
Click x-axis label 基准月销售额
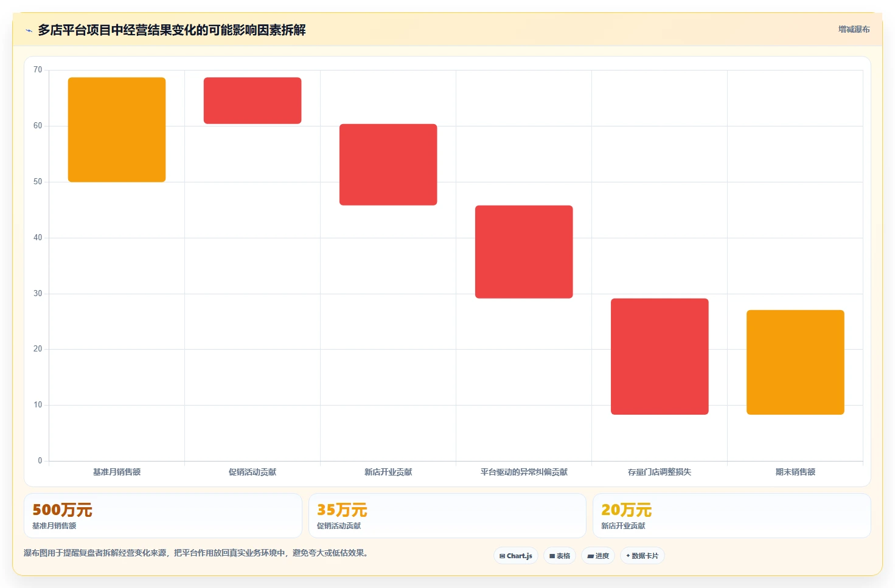tap(117, 472)
